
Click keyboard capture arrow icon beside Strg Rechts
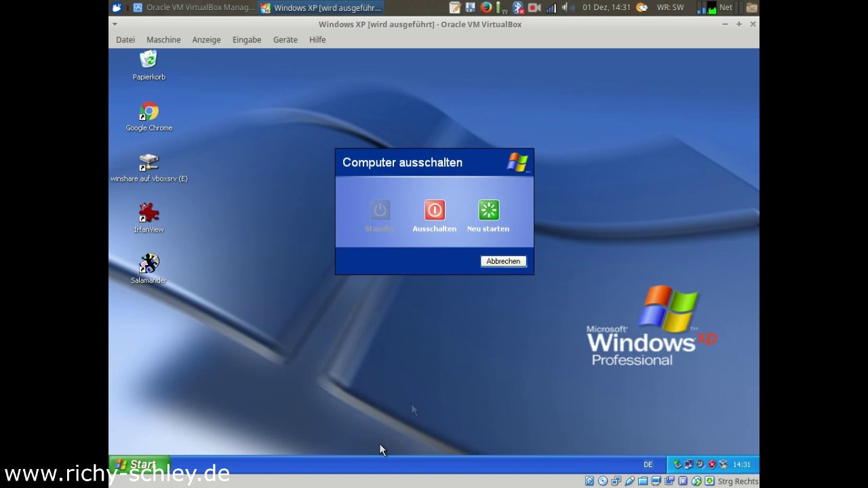point(709,481)
